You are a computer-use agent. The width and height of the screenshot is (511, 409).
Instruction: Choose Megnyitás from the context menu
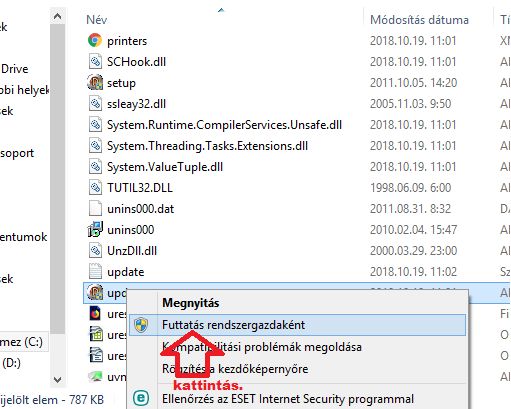(191, 303)
